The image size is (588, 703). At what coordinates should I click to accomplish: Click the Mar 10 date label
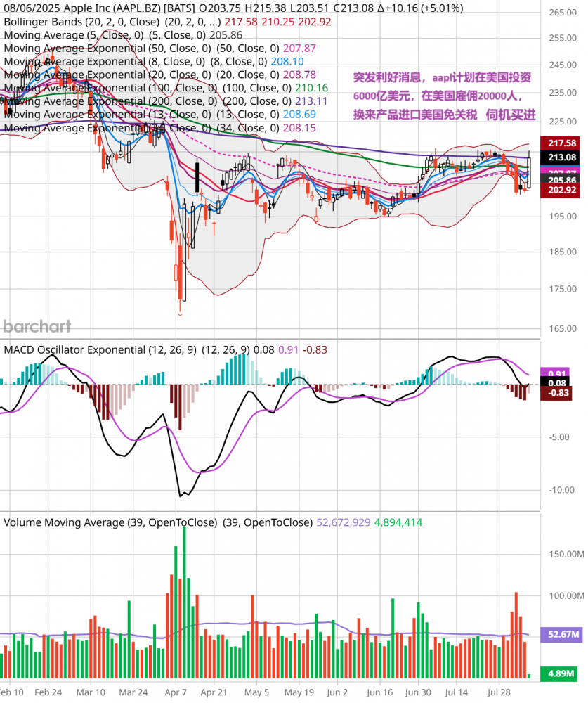[x=91, y=692]
